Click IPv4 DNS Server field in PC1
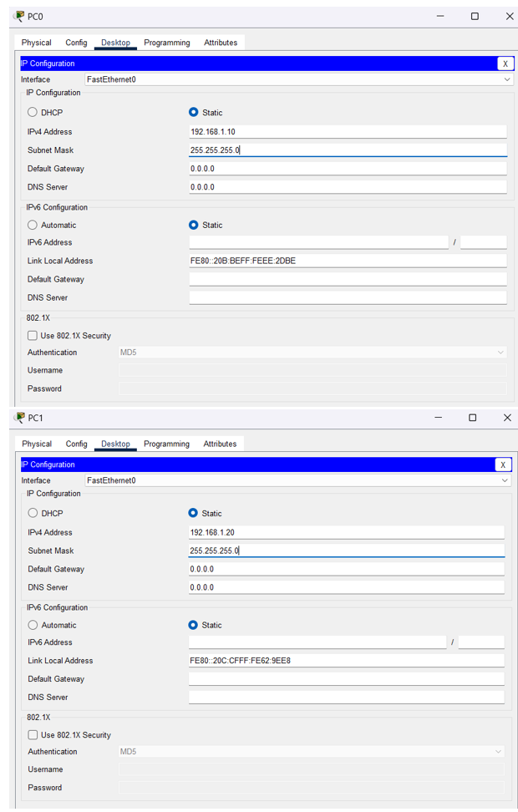Screen dimensions: 518x812 [347, 587]
